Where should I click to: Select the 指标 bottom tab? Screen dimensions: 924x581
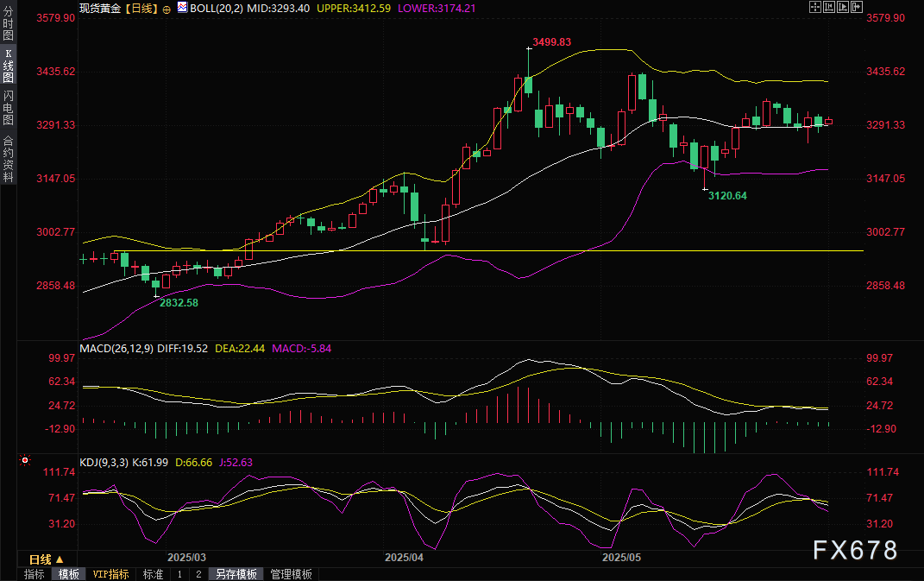(x=35, y=574)
